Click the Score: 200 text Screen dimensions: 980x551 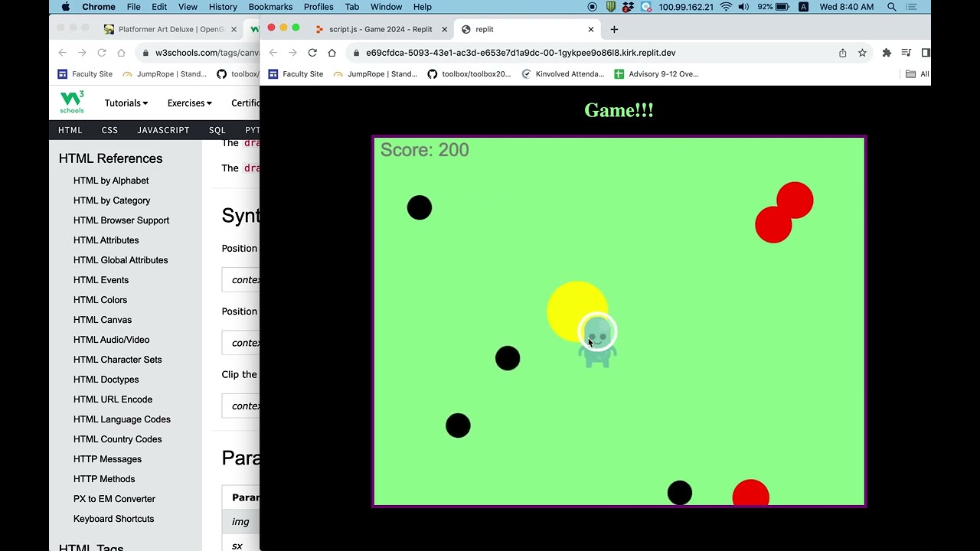[424, 150]
